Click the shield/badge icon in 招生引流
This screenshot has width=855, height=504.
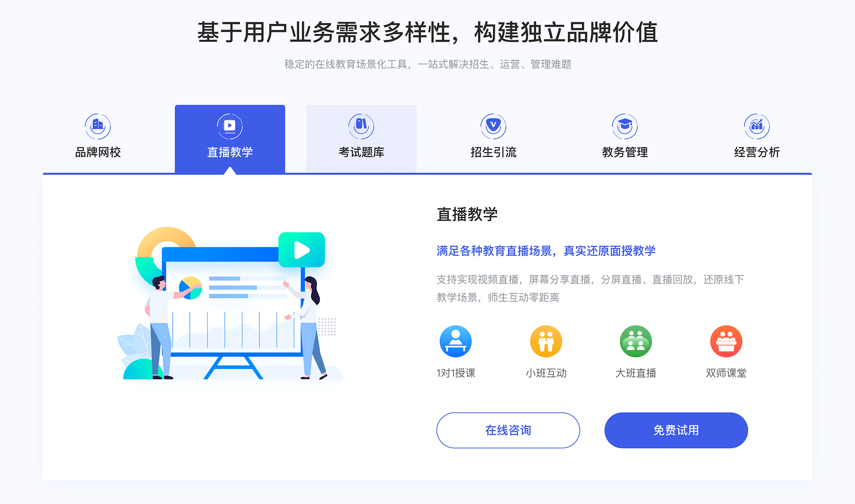click(x=493, y=123)
